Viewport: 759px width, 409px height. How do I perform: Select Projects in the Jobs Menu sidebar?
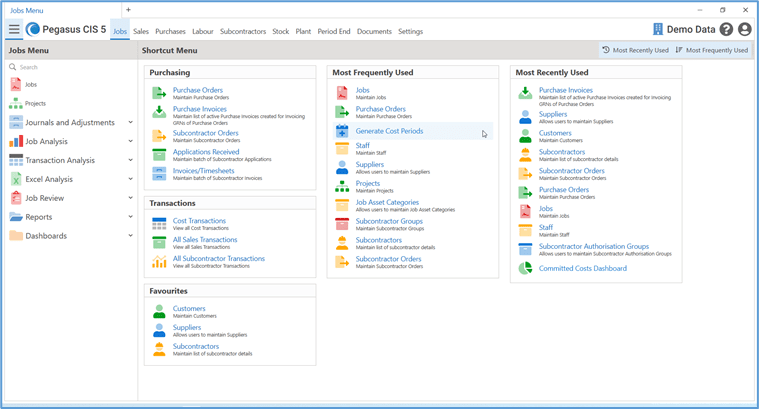(35, 104)
